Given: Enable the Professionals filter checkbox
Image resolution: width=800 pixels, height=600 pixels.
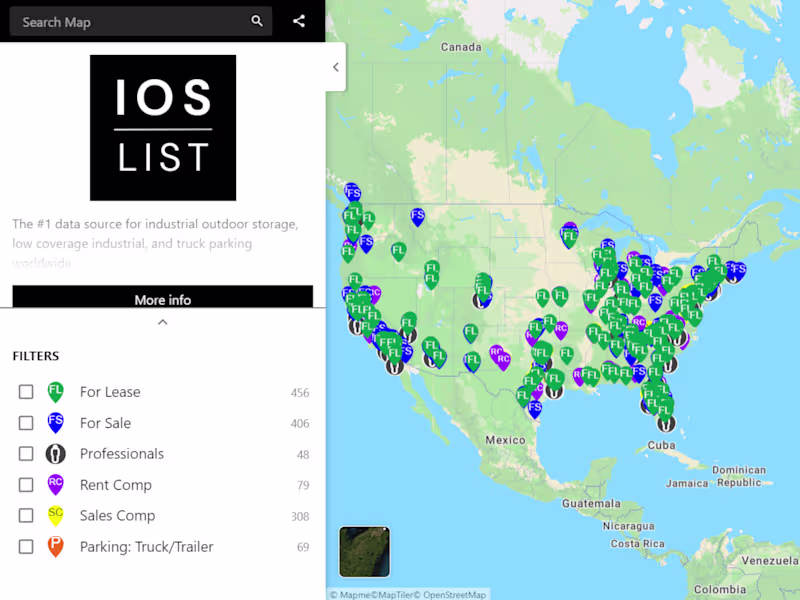Looking at the screenshot, I should tap(26, 454).
